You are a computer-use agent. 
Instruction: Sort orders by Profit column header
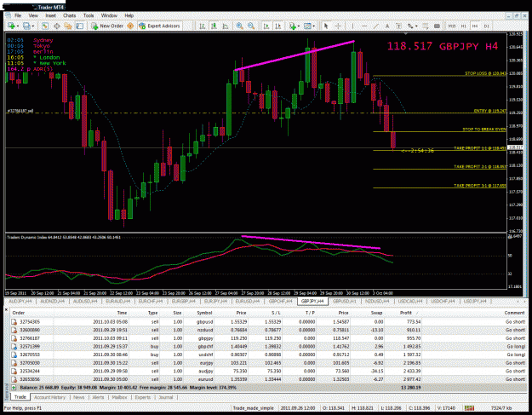406,313
